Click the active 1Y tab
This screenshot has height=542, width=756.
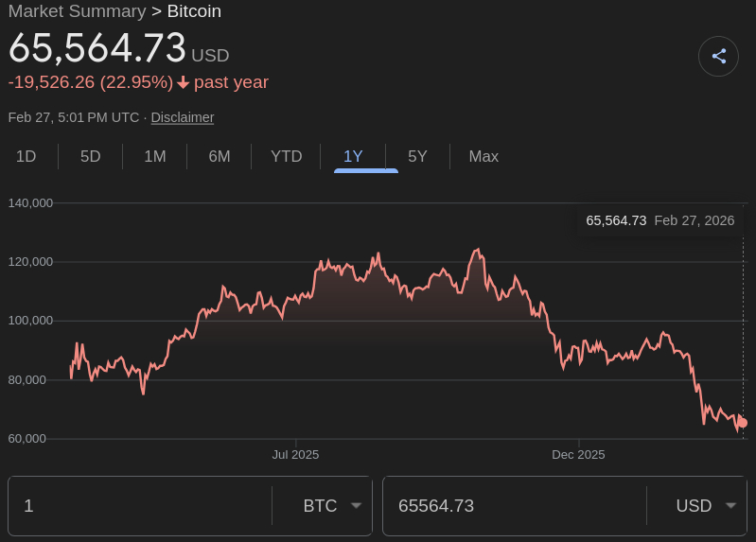(353, 157)
